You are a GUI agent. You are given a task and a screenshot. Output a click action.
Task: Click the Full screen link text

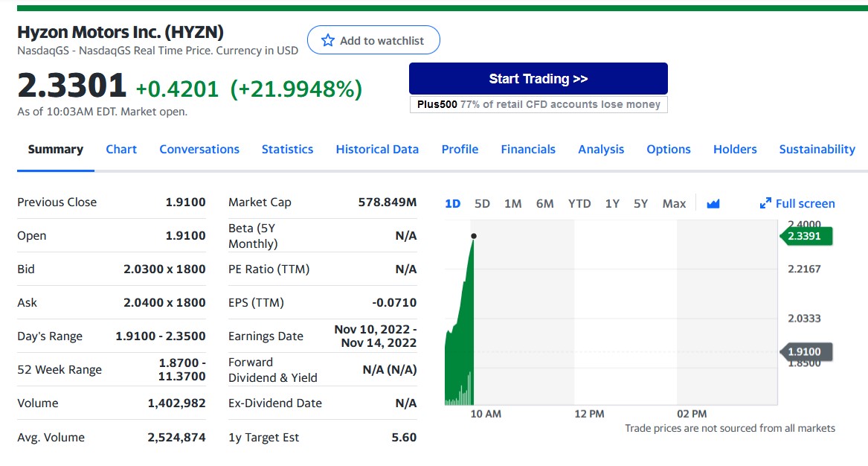(805, 203)
